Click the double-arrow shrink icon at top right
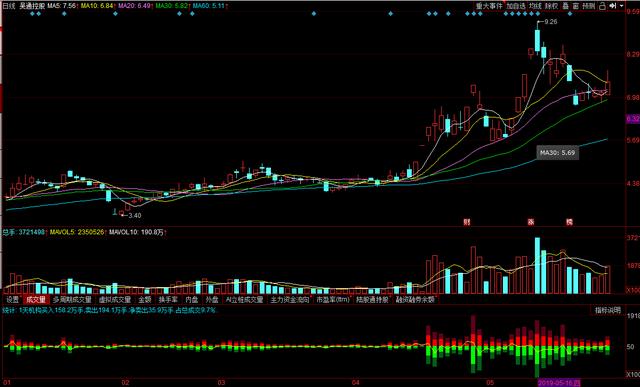Viewport: 640px width, 387px height. [x=613, y=6]
